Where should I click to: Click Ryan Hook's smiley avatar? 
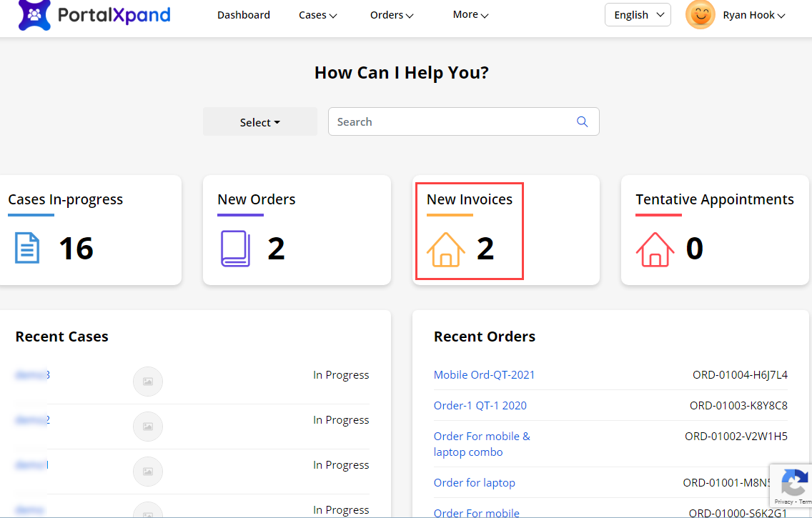pyautogui.click(x=700, y=15)
